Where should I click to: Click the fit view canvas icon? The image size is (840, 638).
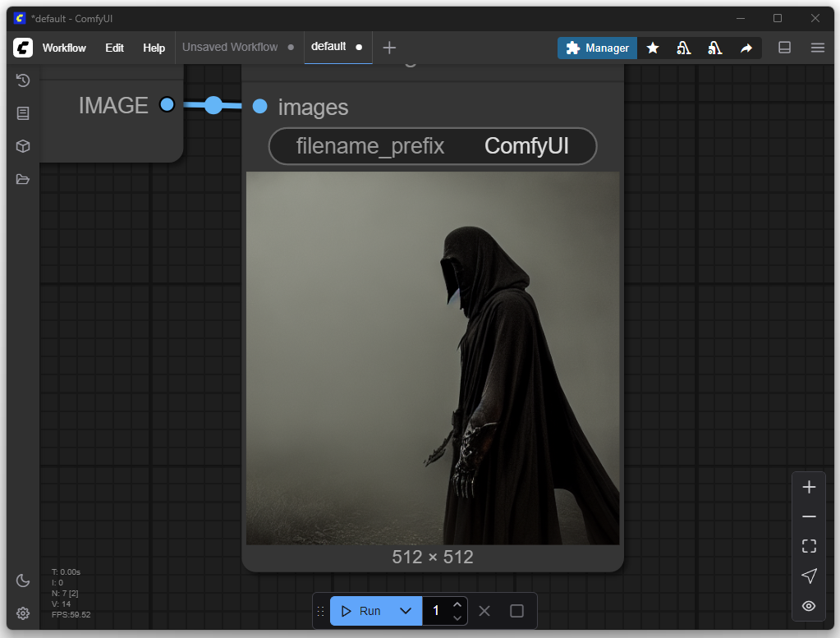809,546
